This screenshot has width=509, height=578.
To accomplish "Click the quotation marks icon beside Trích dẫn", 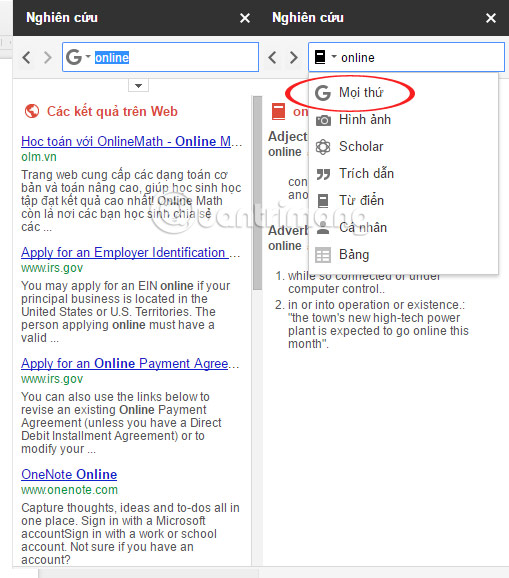I will point(323,174).
